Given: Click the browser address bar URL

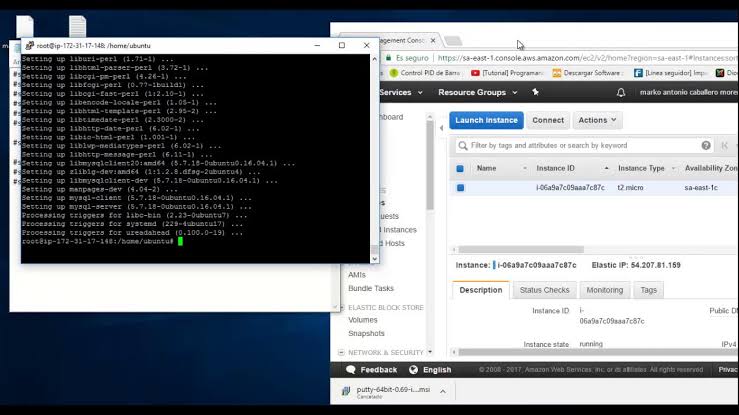Looking at the screenshot, I should pos(587,58).
